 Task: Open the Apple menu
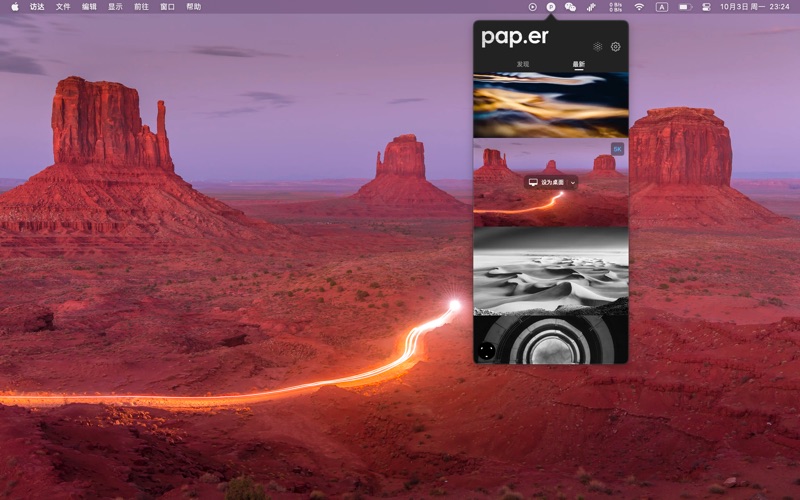tap(14, 7)
